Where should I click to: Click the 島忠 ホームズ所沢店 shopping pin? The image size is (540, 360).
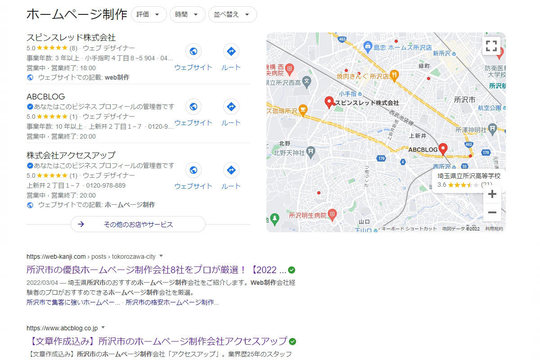click(x=368, y=47)
